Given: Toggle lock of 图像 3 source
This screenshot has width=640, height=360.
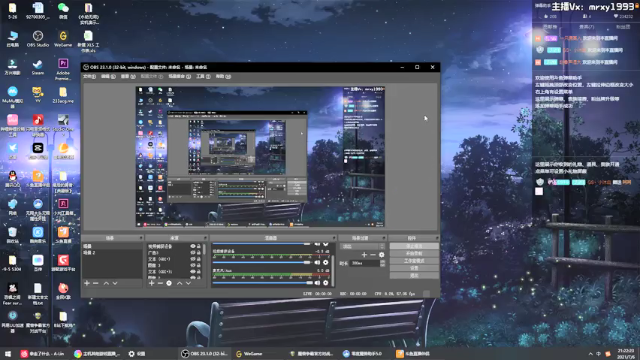Looking at the screenshot, I should point(199,265).
